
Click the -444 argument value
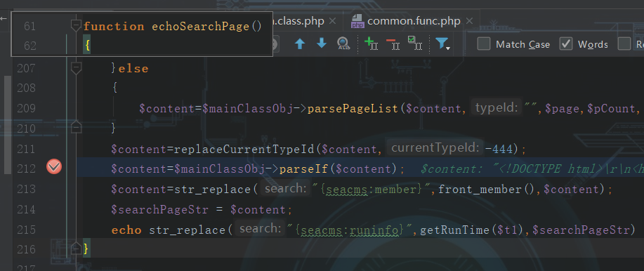pyautogui.click(x=499, y=149)
